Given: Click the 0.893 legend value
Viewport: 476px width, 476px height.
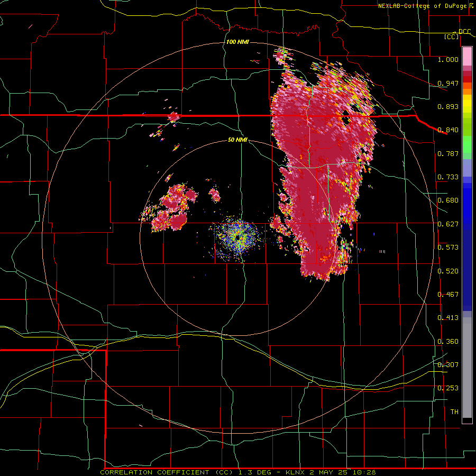Looking at the screenshot, I should (448, 106).
